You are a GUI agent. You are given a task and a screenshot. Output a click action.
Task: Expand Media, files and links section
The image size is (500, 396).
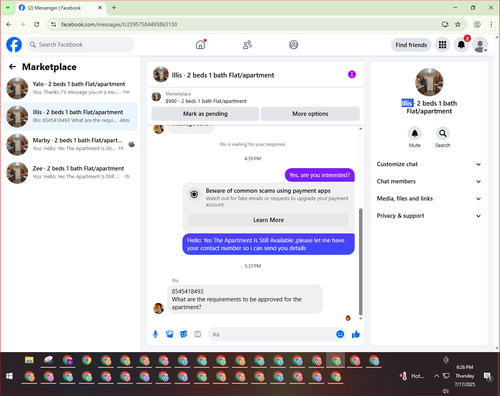[429, 199]
